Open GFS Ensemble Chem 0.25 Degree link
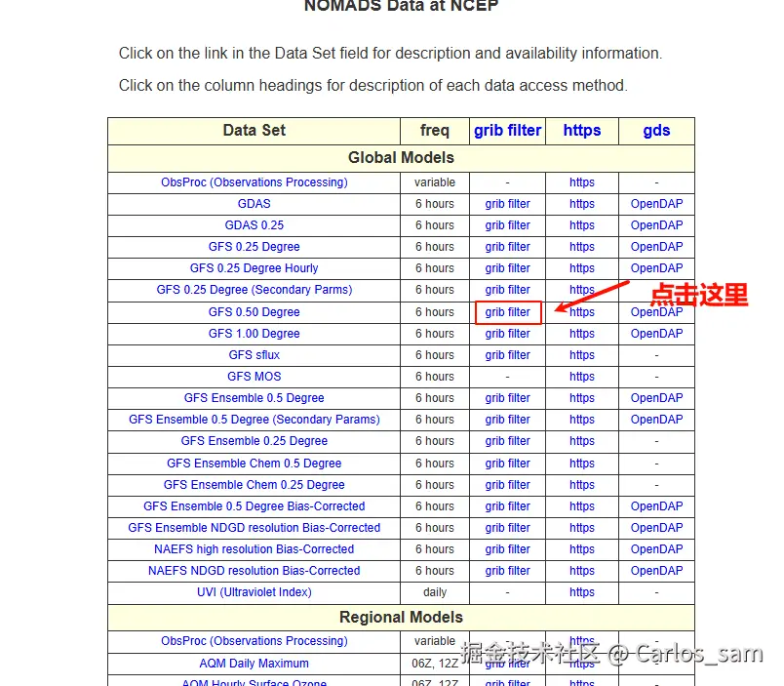Viewport: 784px width, 686px height. pyautogui.click(x=254, y=485)
